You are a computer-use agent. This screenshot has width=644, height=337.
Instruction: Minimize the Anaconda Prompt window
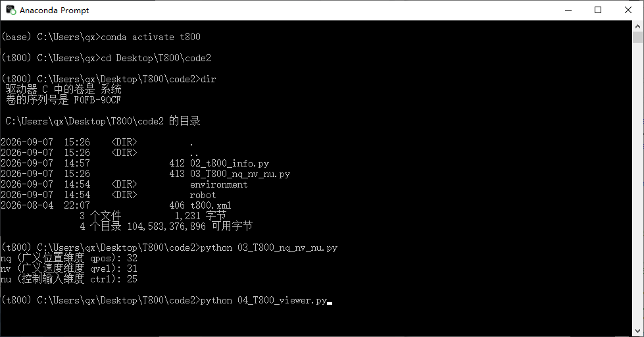click(568, 10)
